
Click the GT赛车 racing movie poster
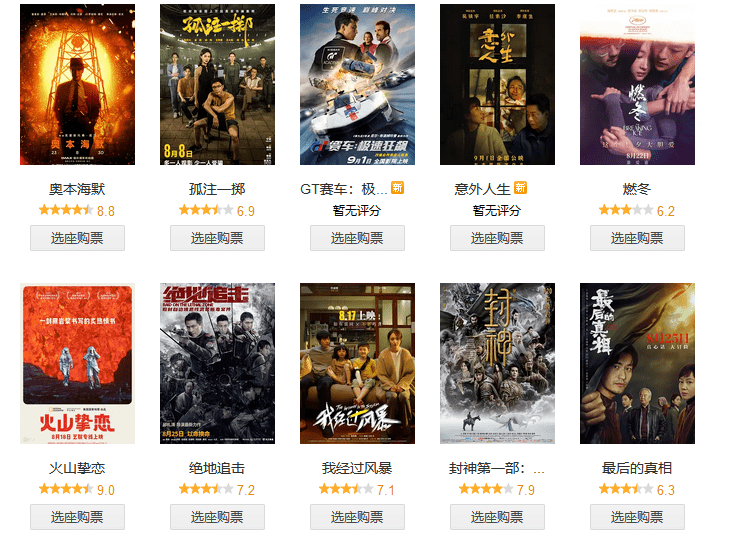357,84
